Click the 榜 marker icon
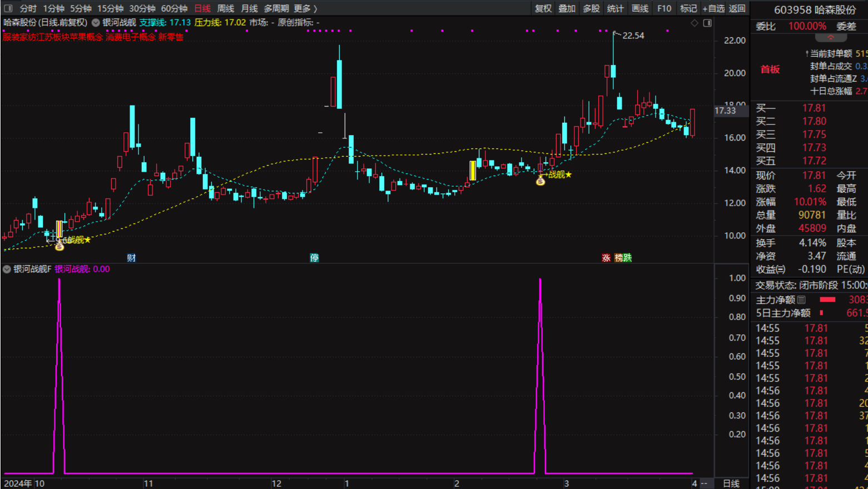Image resolution: width=868 pixels, height=489 pixels. [x=618, y=258]
